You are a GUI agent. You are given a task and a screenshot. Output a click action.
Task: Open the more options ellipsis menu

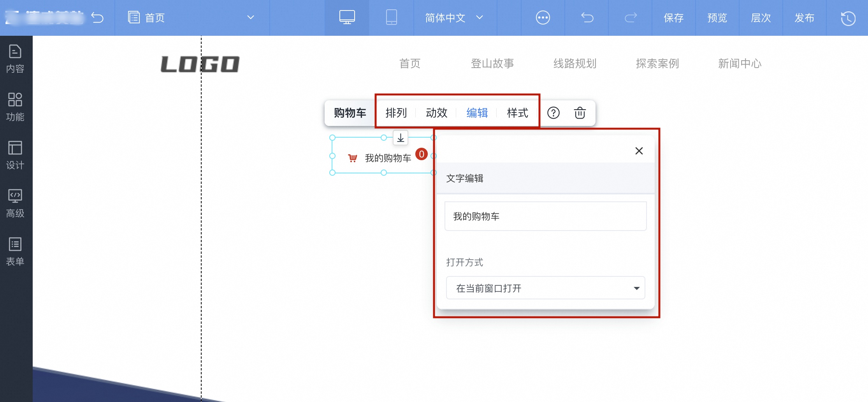point(543,17)
